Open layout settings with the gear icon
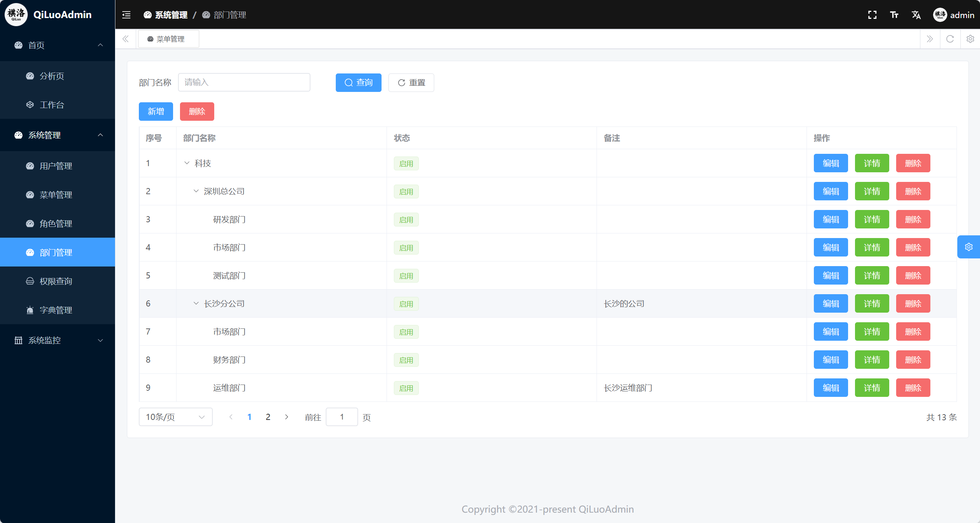The height and width of the screenshot is (523, 980). (x=970, y=39)
